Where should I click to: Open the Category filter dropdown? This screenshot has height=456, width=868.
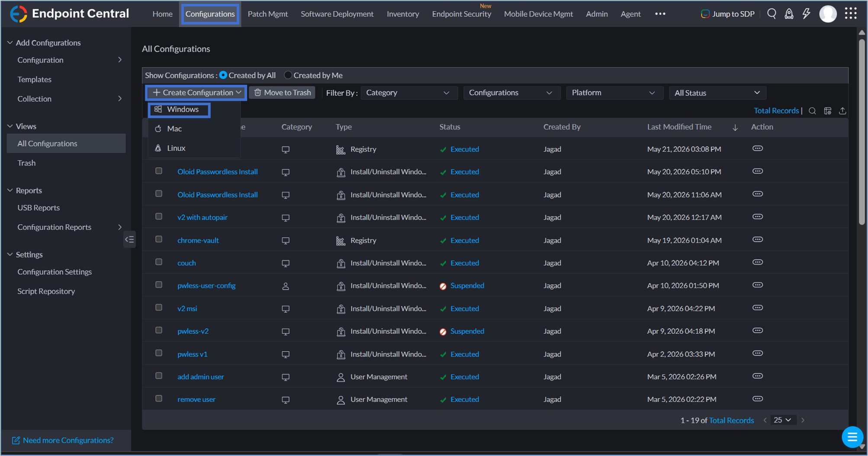[x=408, y=93]
